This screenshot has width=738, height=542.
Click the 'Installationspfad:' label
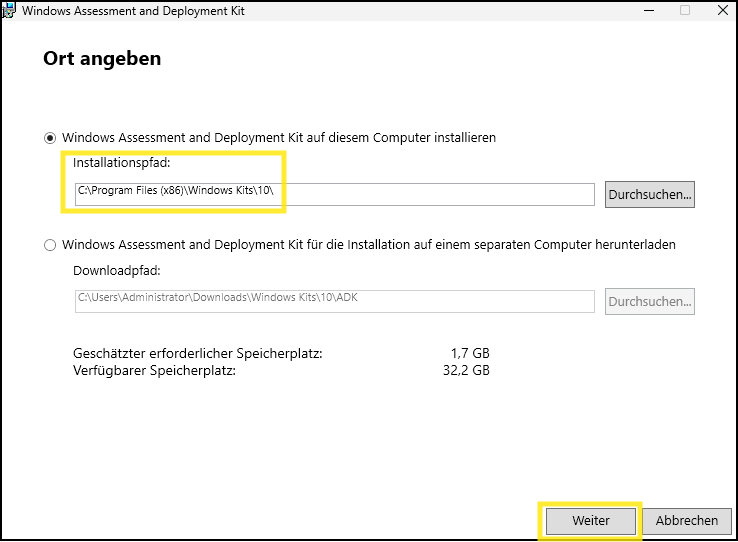[121, 163]
